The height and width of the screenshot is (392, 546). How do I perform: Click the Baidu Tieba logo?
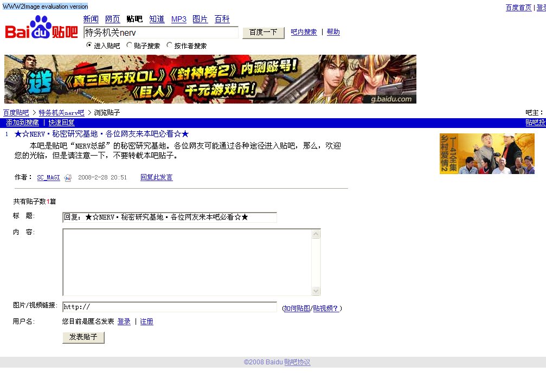coord(41,28)
